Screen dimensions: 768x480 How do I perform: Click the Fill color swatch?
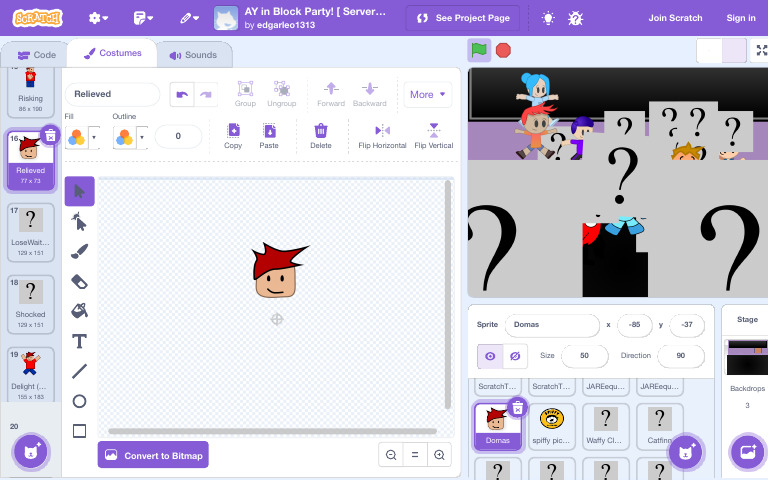76,137
